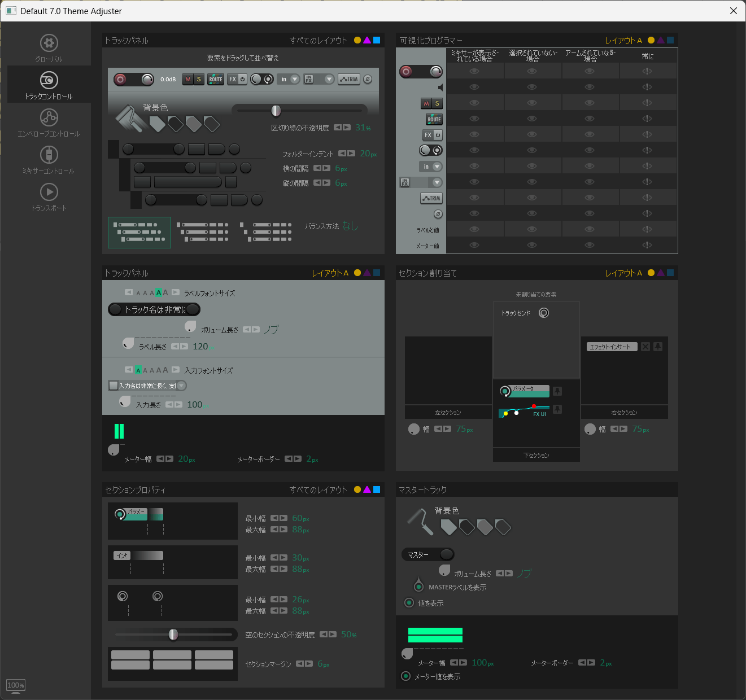Click the 空のセクションの不透明度 slider handle
Image resolution: width=746 pixels, height=700 pixels.
(x=173, y=635)
